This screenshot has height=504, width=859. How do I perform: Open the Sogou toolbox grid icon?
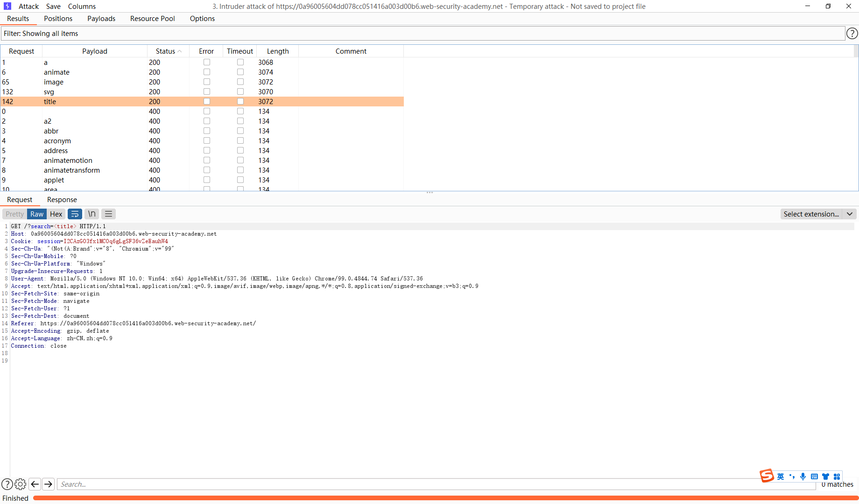(x=837, y=476)
